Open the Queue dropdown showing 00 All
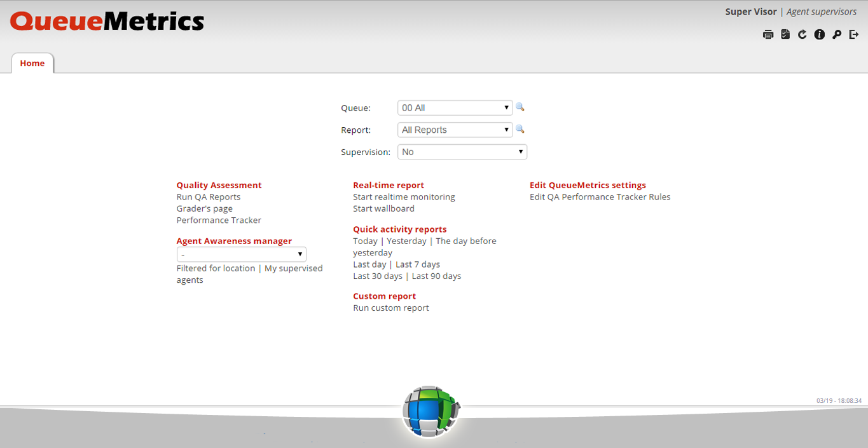The height and width of the screenshot is (448, 868). coord(455,108)
